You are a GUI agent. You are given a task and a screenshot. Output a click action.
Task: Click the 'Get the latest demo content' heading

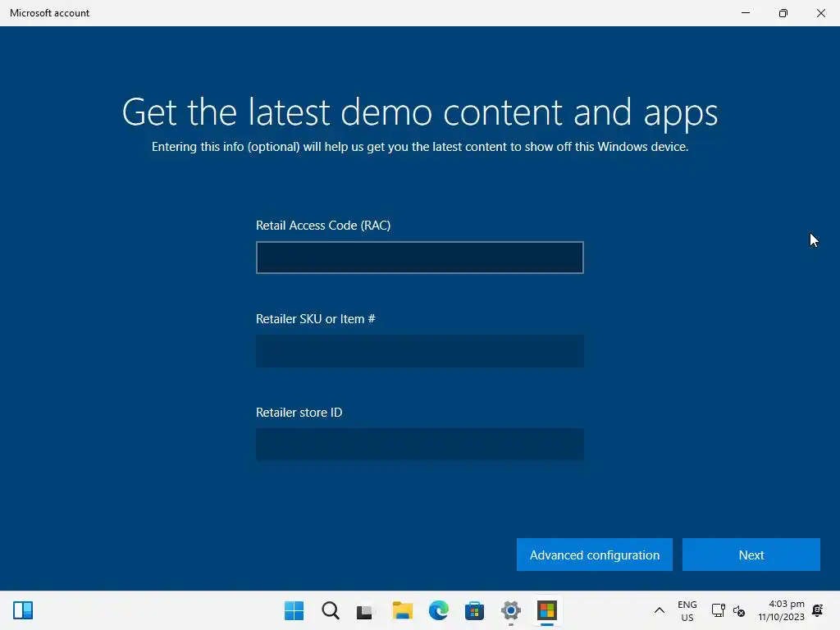[x=420, y=112]
